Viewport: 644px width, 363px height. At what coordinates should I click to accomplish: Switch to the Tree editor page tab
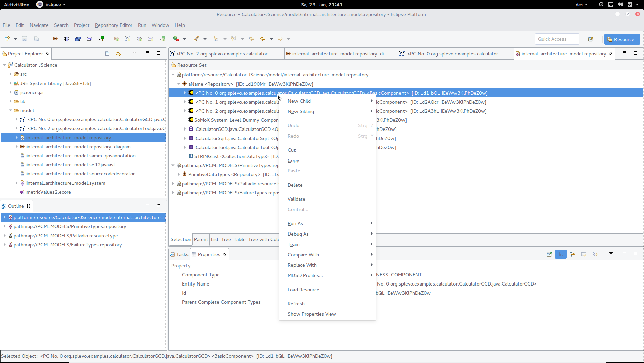point(226,239)
